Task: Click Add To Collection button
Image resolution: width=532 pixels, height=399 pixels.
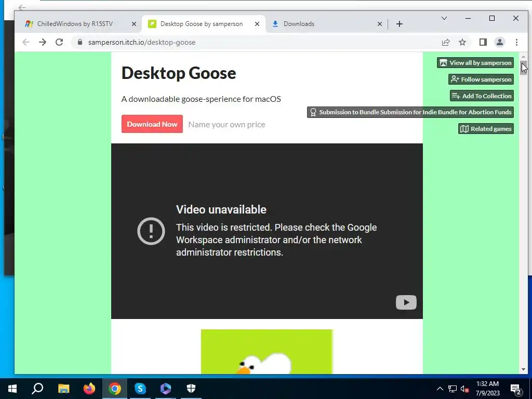Action: pos(482,96)
